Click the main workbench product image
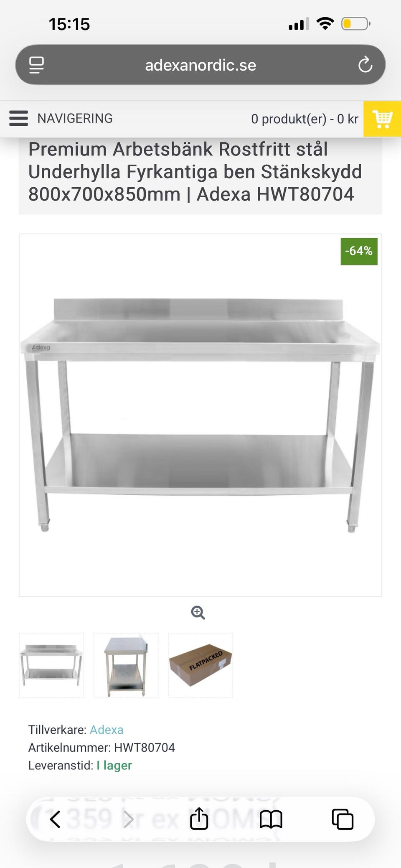This screenshot has width=401, height=868. point(200,415)
